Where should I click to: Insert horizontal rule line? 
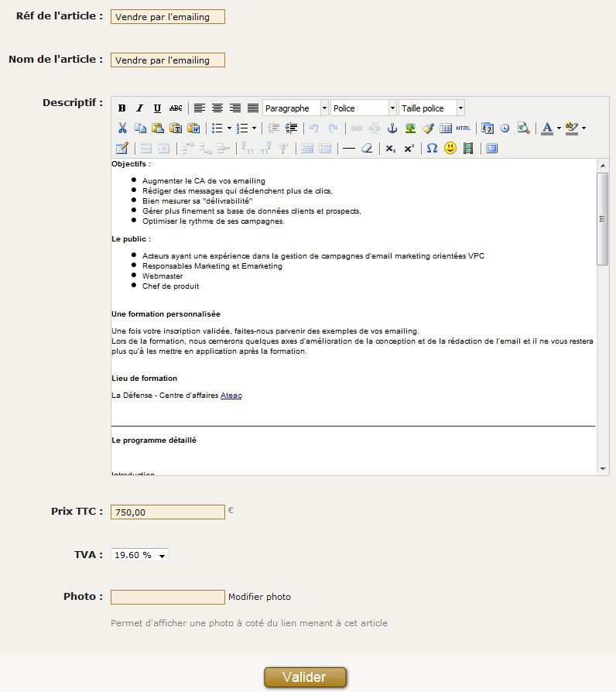click(348, 149)
